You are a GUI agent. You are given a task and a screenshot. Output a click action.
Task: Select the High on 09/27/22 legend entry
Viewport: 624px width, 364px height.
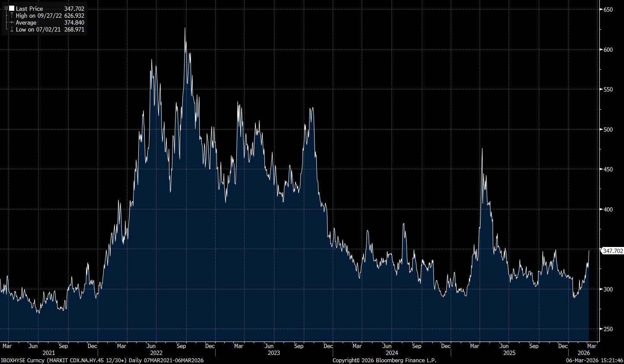[39, 16]
